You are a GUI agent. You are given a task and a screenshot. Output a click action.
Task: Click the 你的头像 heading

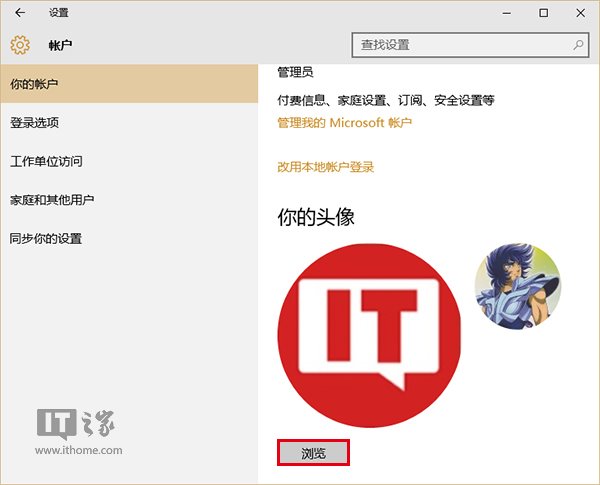tap(316, 217)
